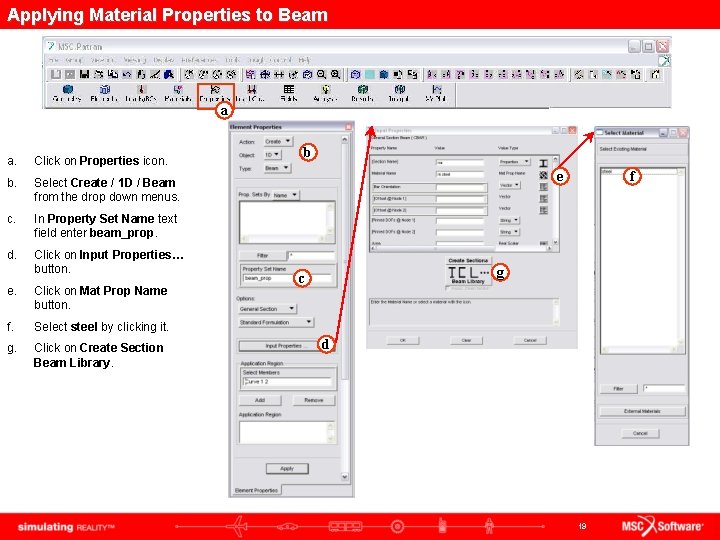Open the Geometry application icon
The image size is (720, 540).
click(x=68, y=93)
